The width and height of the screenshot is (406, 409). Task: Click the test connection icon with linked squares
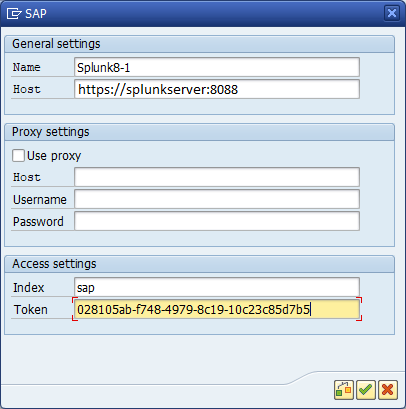click(344, 390)
